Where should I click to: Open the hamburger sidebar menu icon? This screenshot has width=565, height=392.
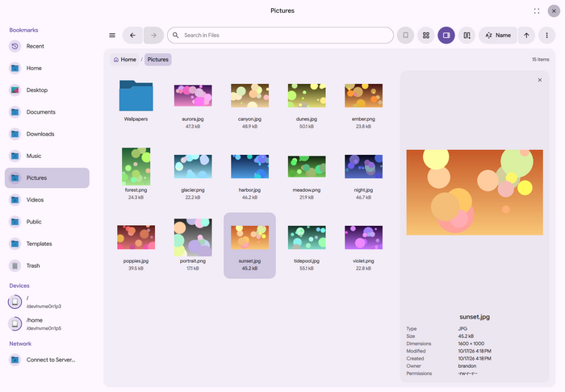(112, 35)
